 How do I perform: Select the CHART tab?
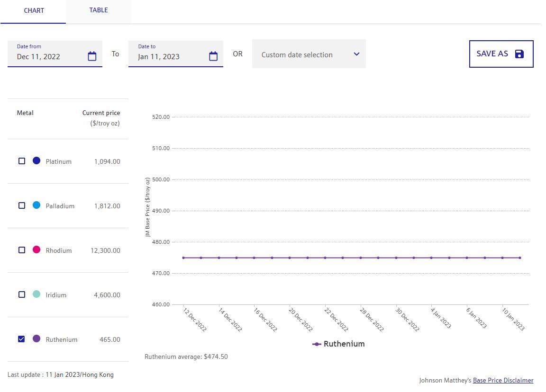(x=34, y=10)
